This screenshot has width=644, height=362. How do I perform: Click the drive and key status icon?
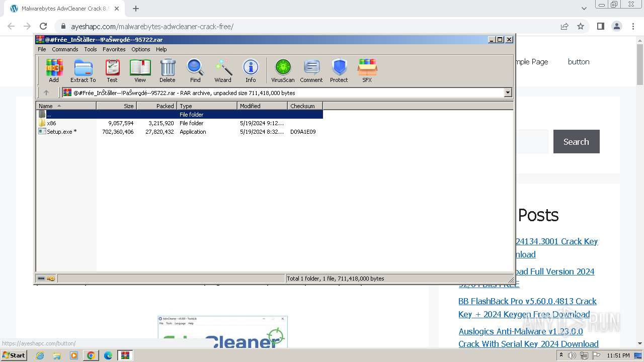click(x=47, y=278)
